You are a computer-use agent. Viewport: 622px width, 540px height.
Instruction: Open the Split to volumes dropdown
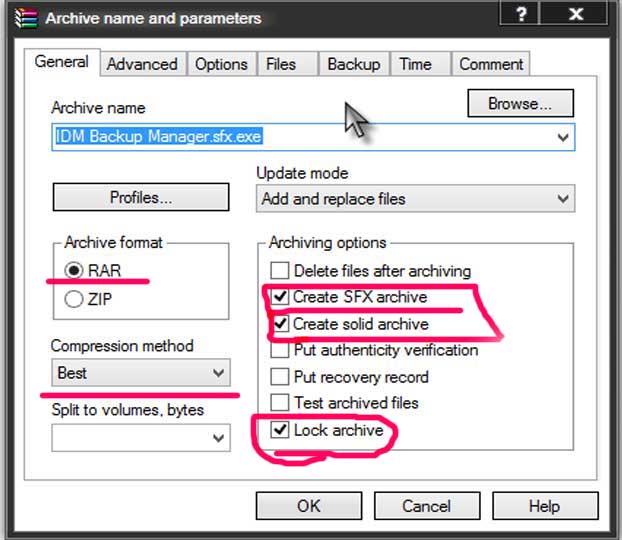[x=141, y=438]
